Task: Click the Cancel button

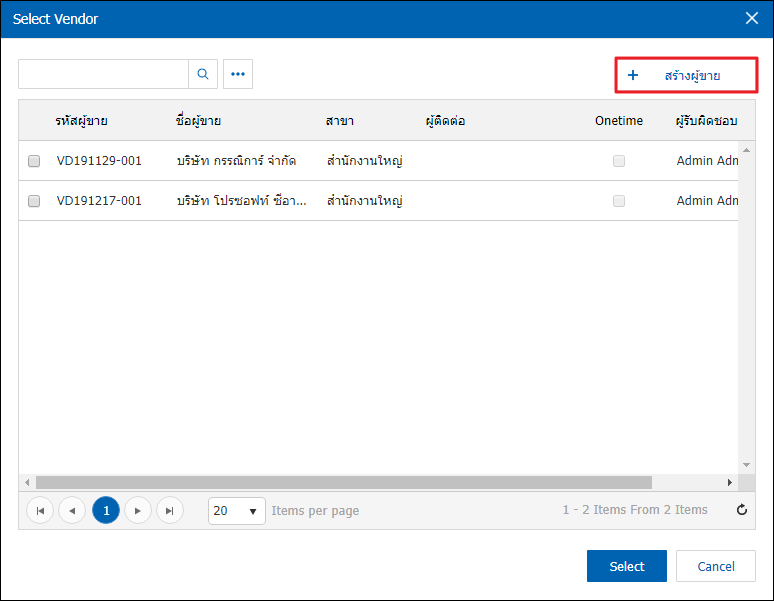Action: [x=716, y=566]
